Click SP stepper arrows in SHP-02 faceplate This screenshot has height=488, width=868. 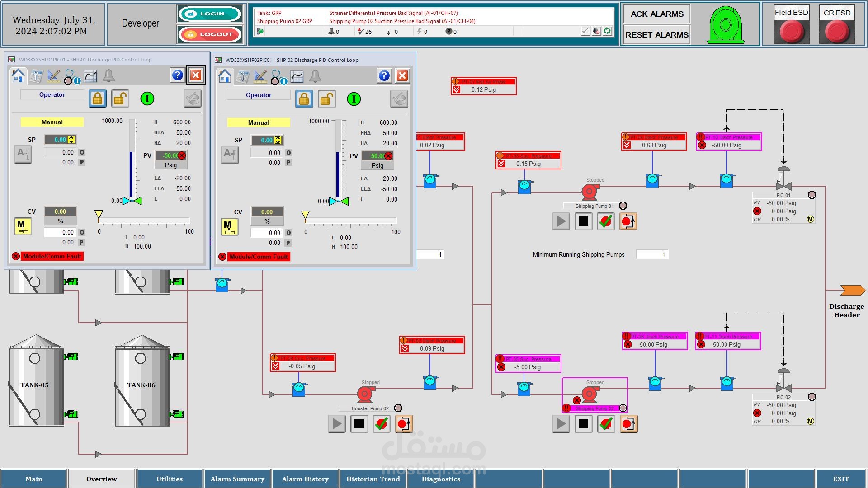click(x=278, y=140)
